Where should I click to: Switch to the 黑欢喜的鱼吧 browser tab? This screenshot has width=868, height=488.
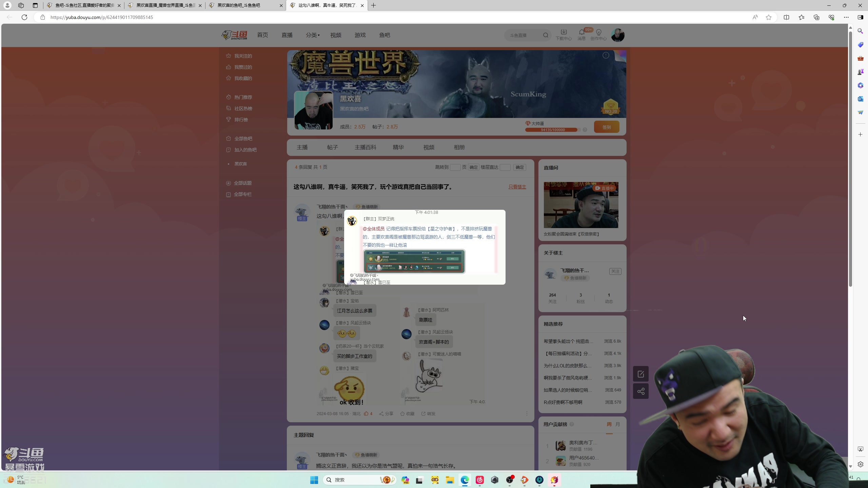coord(245,5)
